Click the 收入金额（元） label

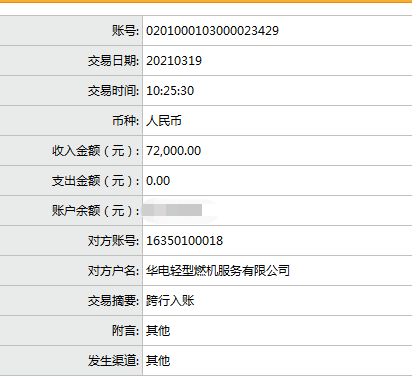96,151
